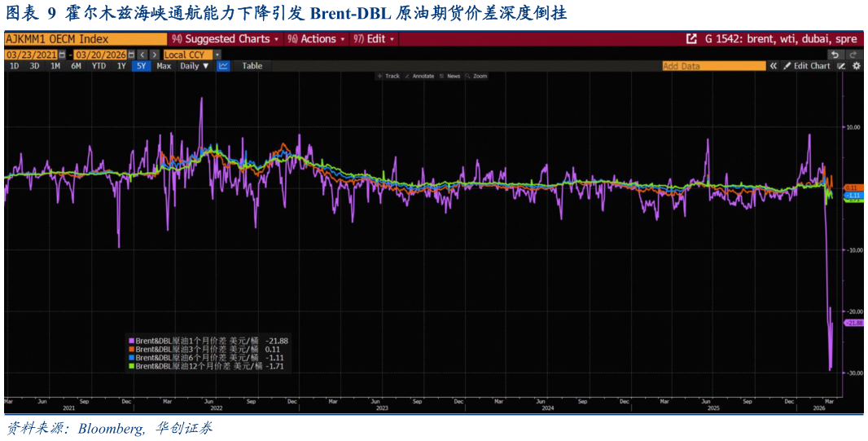Viewport: 868px width, 441px height.
Task: Open the Actions dropdown menu
Action: 316,39
